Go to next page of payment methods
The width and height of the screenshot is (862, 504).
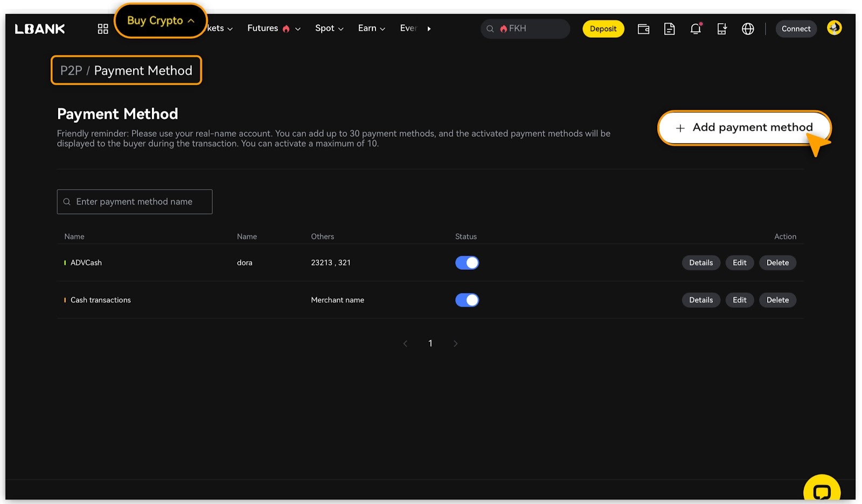[455, 344]
